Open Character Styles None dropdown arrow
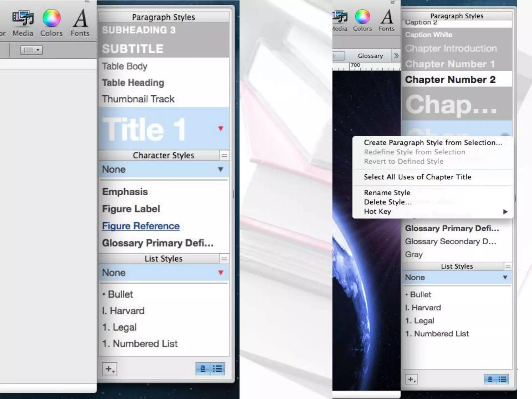 221,169
